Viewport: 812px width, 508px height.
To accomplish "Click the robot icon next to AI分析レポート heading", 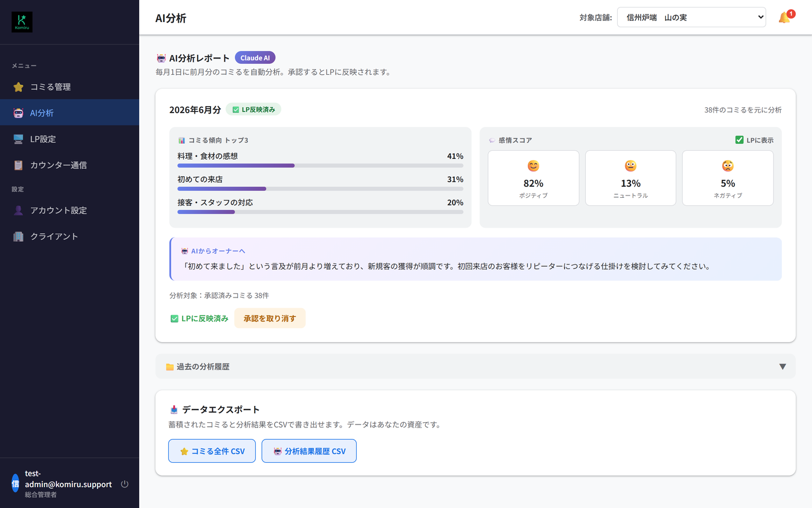I will (x=161, y=58).
